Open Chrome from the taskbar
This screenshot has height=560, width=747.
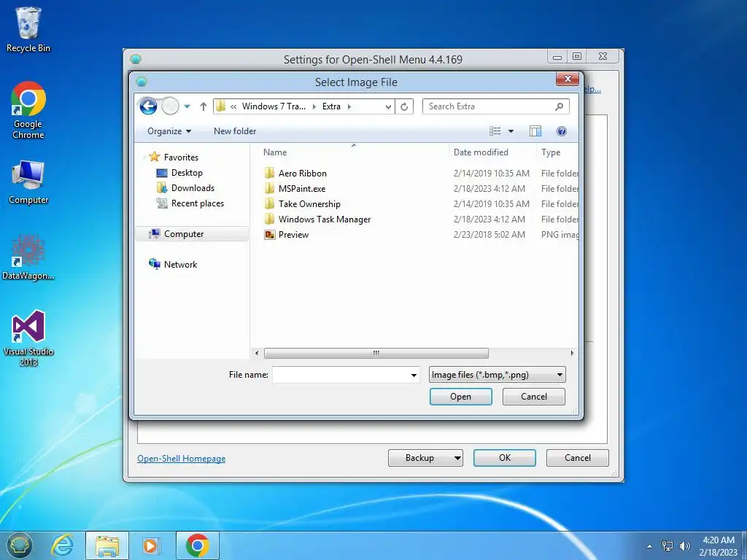coord(197,545)
